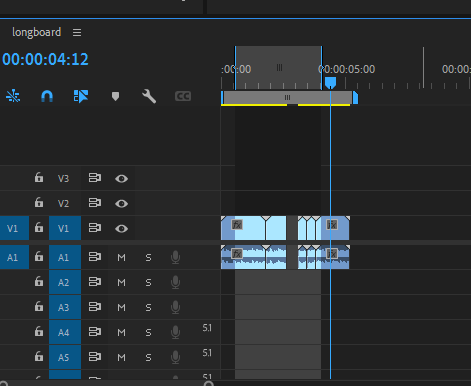Toggle lock on track A5
This screenshot has height=386, width=471.
39,356
